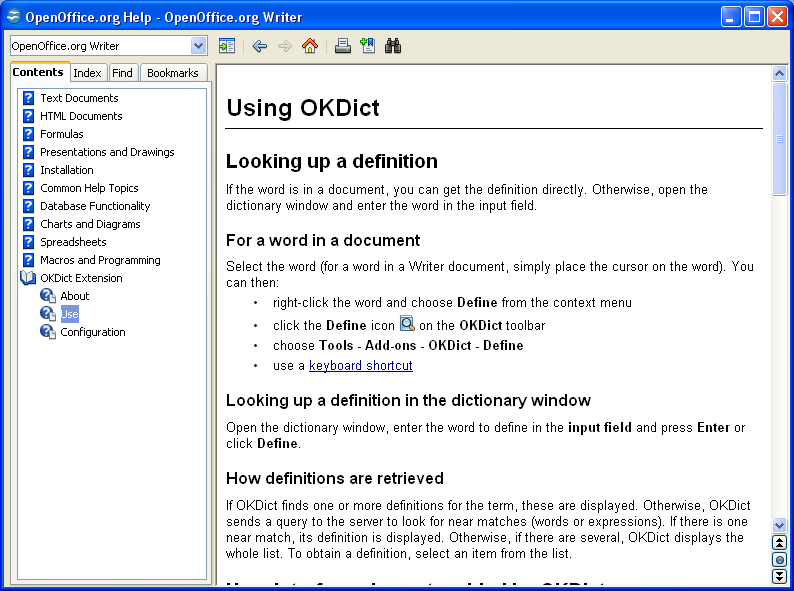Click the Presentations and Drawings book icon
Viewport: 794px width, 591px height.
click(x=28, y=152)
